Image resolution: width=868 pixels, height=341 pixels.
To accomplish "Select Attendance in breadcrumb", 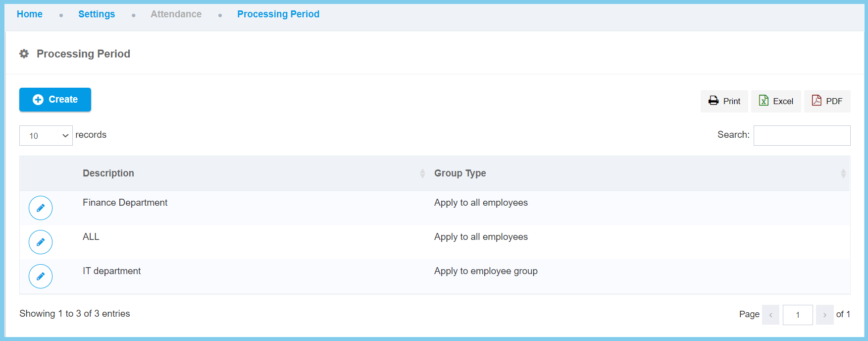I will (x=176, y=14).
